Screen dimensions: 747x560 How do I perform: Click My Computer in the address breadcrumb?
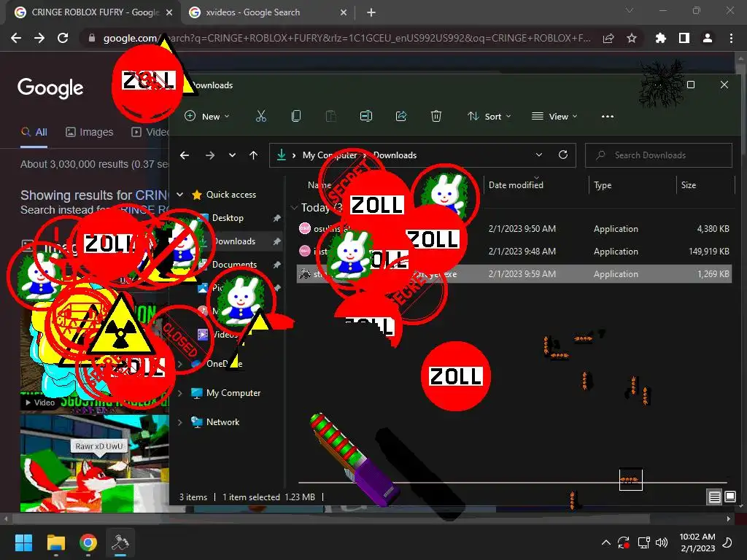pos(330,155)
